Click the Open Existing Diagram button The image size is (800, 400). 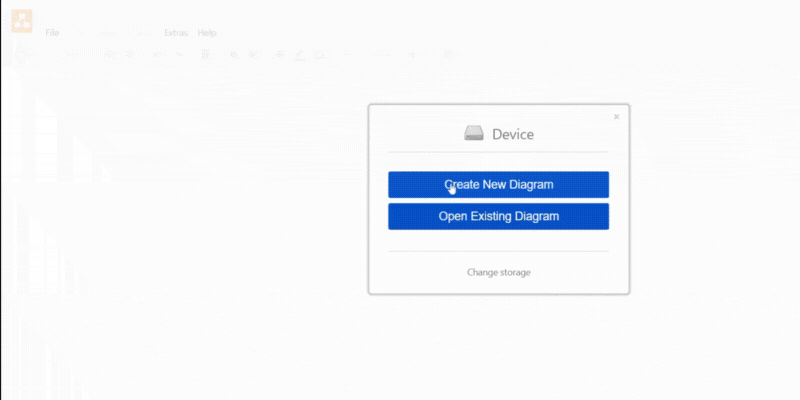coord(498,216)
